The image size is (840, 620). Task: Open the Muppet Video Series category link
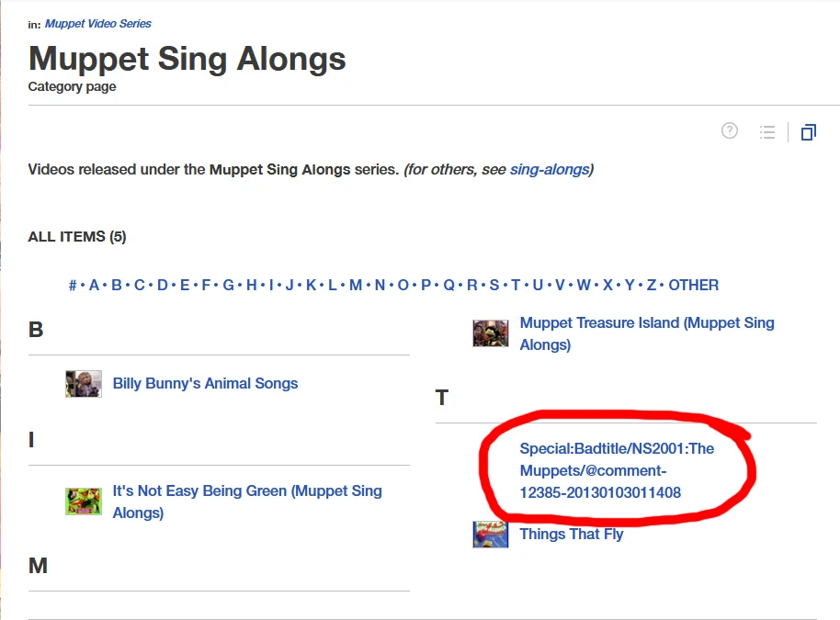click(x=98, y=24)
